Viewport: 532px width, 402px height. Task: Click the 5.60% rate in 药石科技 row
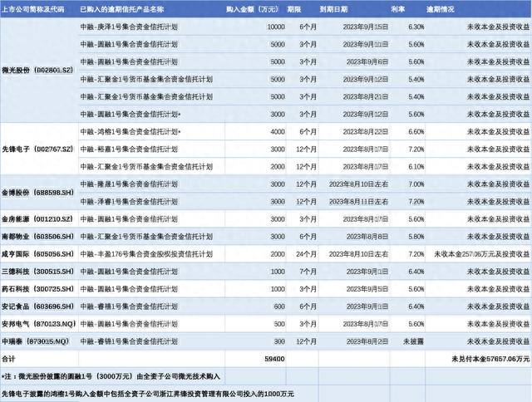coord(416,289)
